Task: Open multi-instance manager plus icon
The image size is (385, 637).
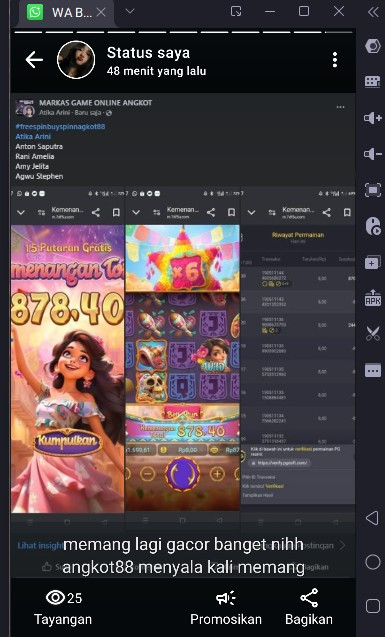Action: click(x=372, y=262)
